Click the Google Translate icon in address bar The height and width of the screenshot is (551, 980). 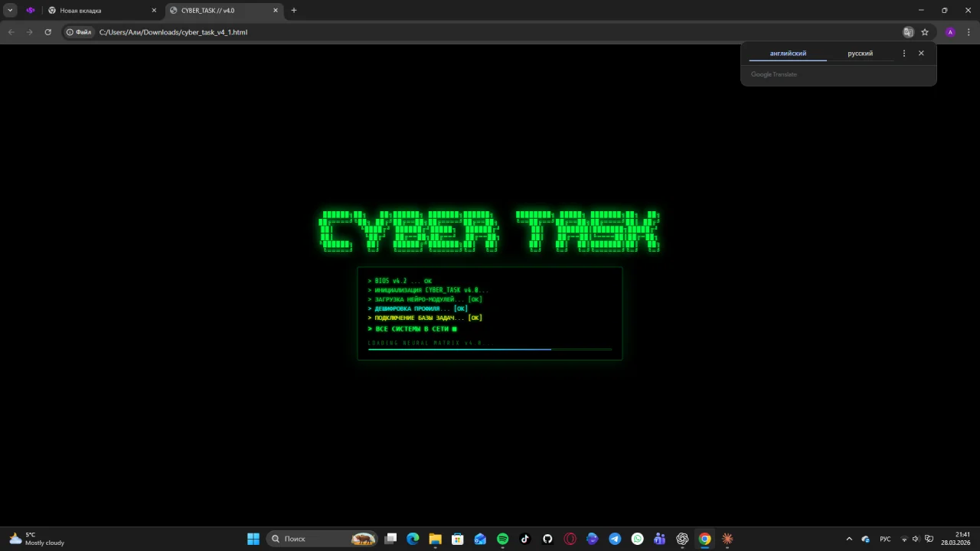(x=908, y=32)
